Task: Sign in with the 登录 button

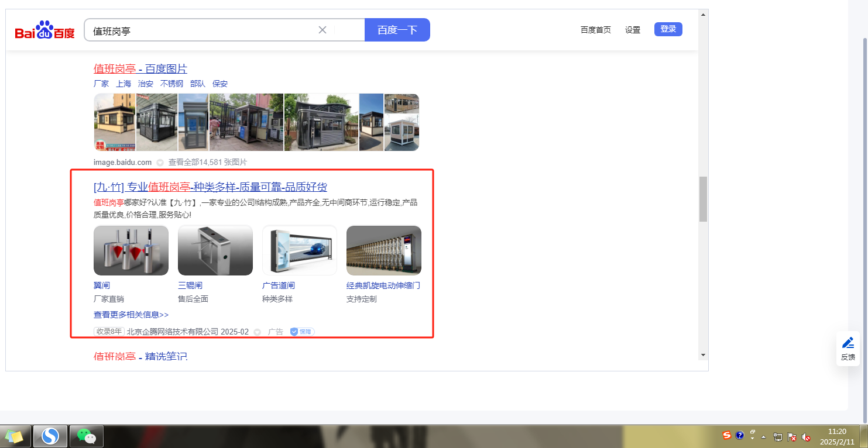Action: click(x=668, y=29)
